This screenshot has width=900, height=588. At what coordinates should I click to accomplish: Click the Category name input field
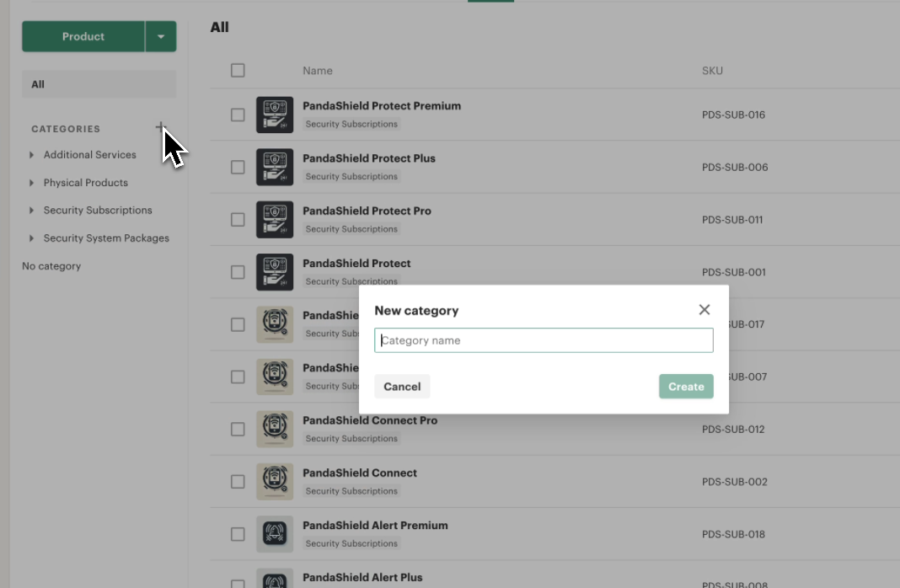544,340
